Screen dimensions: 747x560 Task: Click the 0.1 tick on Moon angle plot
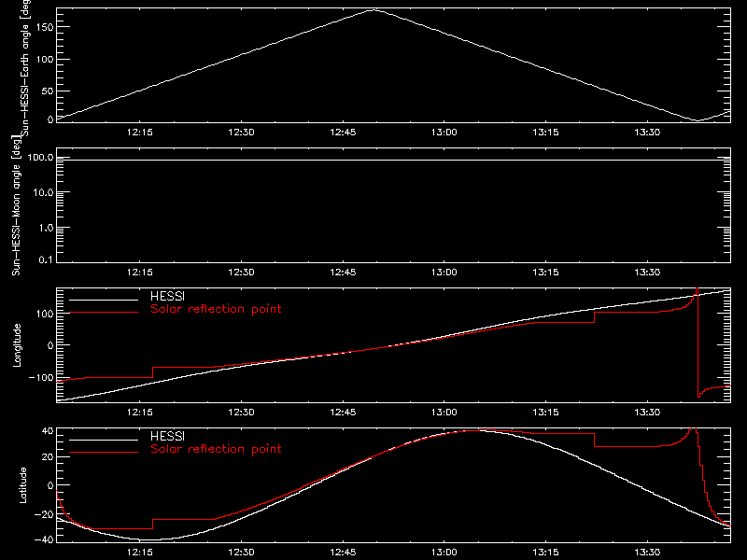pos(46,259)
